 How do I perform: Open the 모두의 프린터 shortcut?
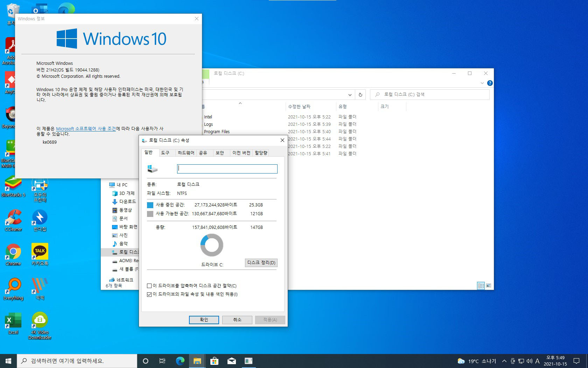[x=40, y=190]
